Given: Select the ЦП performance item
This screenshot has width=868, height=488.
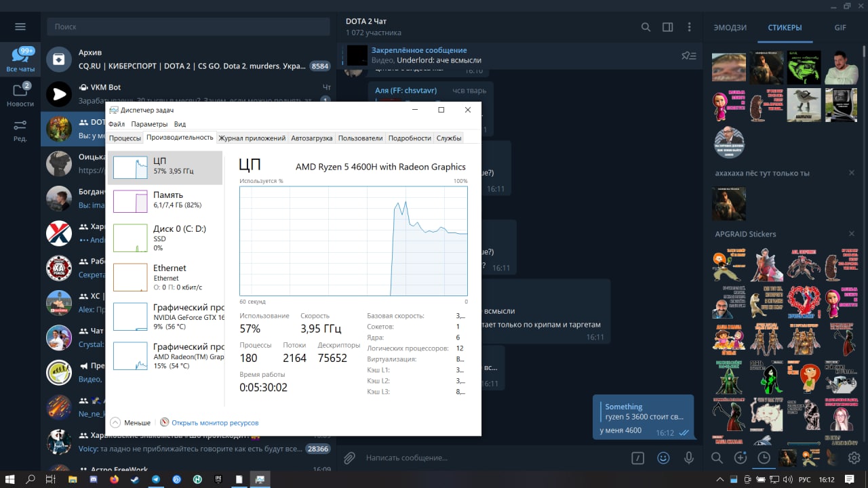Looking at the screenshot, I should (x=165, y=167).
